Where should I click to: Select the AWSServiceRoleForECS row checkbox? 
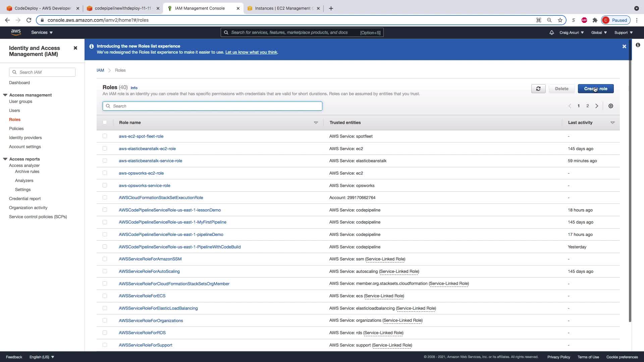point(105,296)
